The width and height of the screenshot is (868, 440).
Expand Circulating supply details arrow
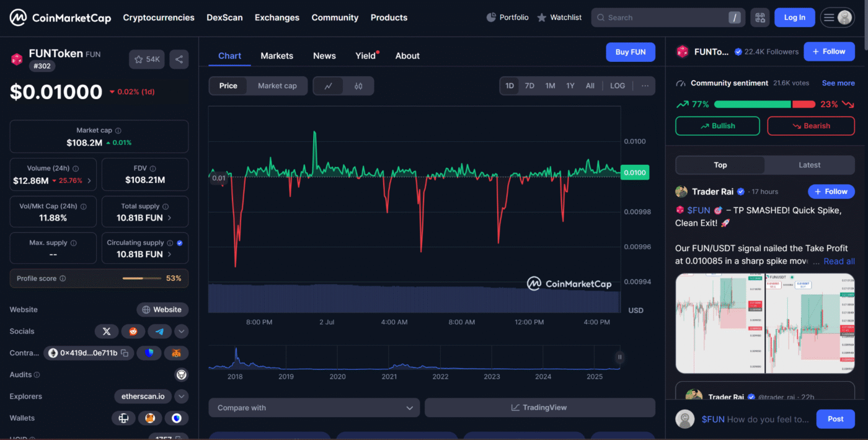[170, 255]
